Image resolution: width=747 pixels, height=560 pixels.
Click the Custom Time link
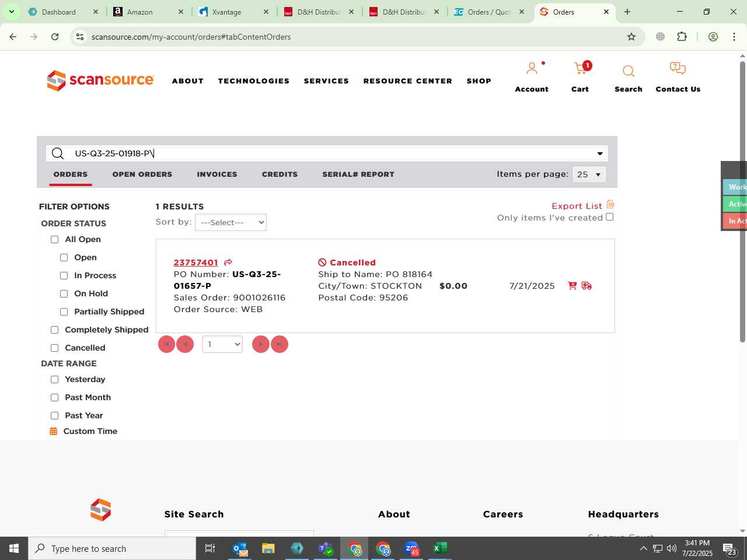click(x=90, y=431)
